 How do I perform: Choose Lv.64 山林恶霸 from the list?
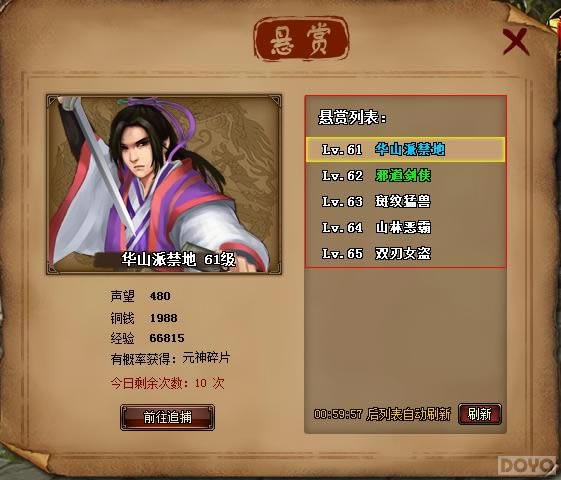click(x=405, y=227)
